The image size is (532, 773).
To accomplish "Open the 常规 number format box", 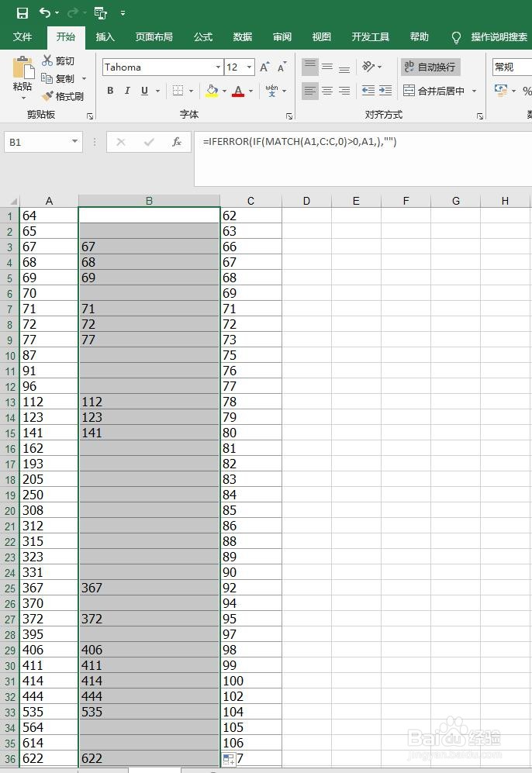I will (513, 67).
